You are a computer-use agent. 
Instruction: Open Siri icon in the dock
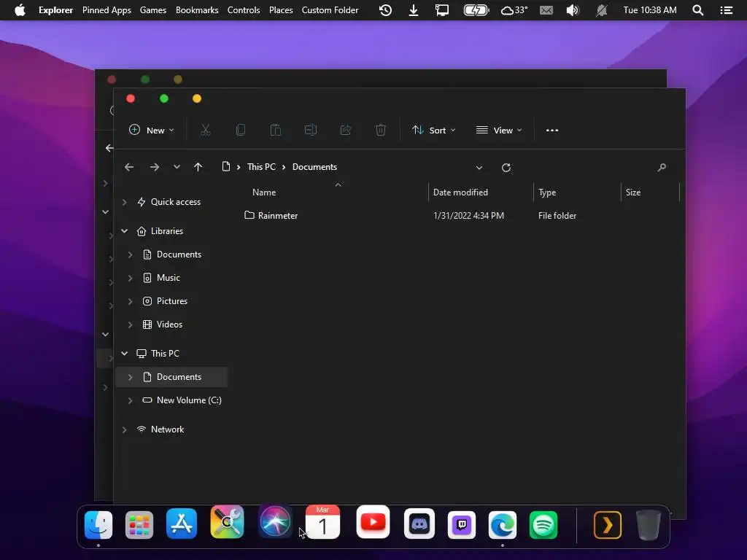pyautogui.click(x=275, y=522)
